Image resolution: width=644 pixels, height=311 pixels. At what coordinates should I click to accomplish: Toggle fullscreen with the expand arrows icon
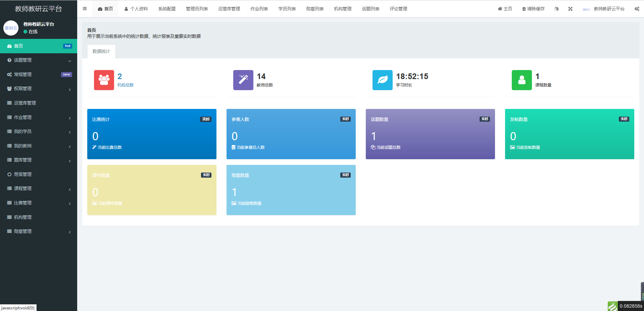pyautogui.click(x=570, y=9)
